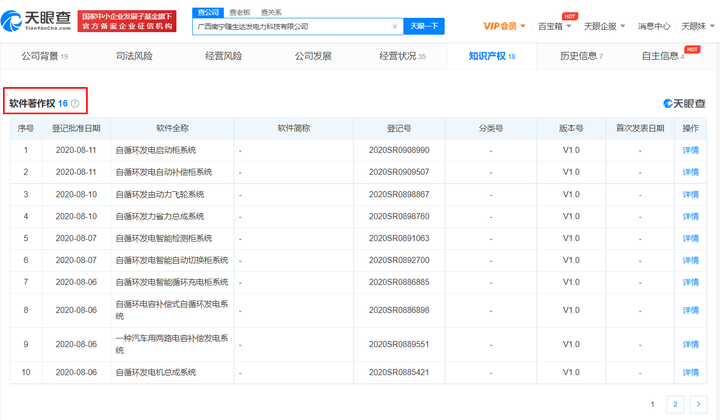720x420 pixels.
Task: Open 详情 for 自循环发电机总成系统
Action: [690, 373]
